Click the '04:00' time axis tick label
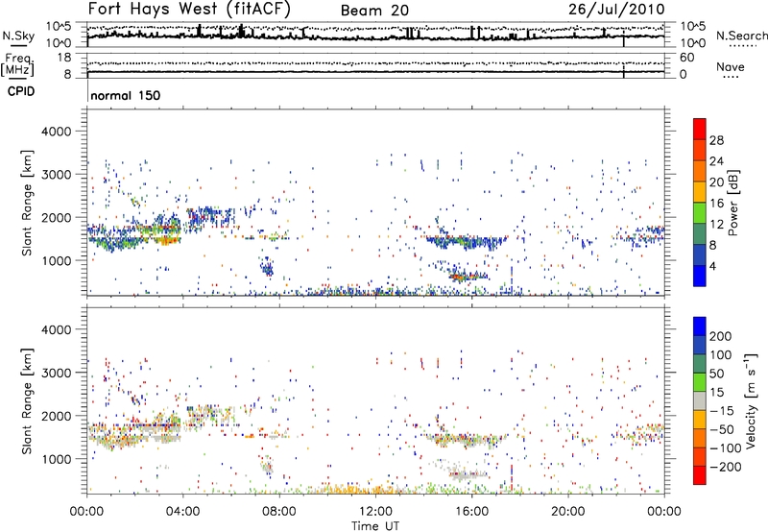 tap(183, 512)
